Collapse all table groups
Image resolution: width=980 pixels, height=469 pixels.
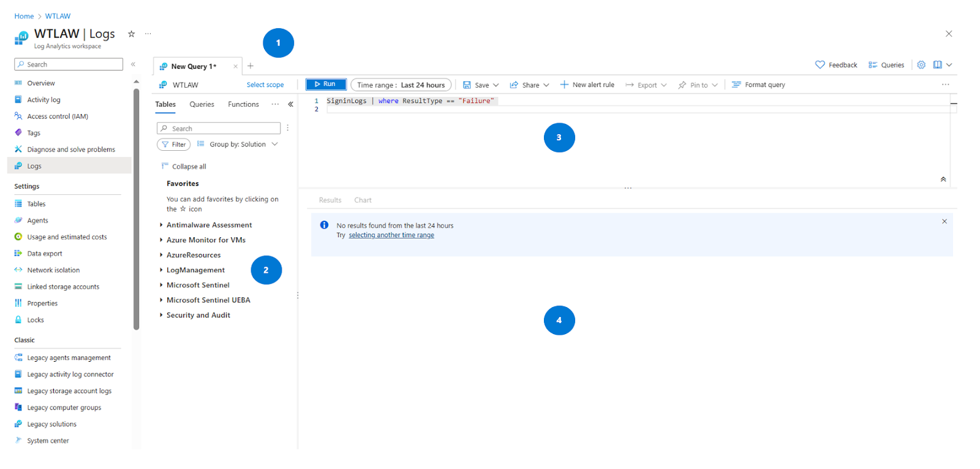tap(184, 166)
